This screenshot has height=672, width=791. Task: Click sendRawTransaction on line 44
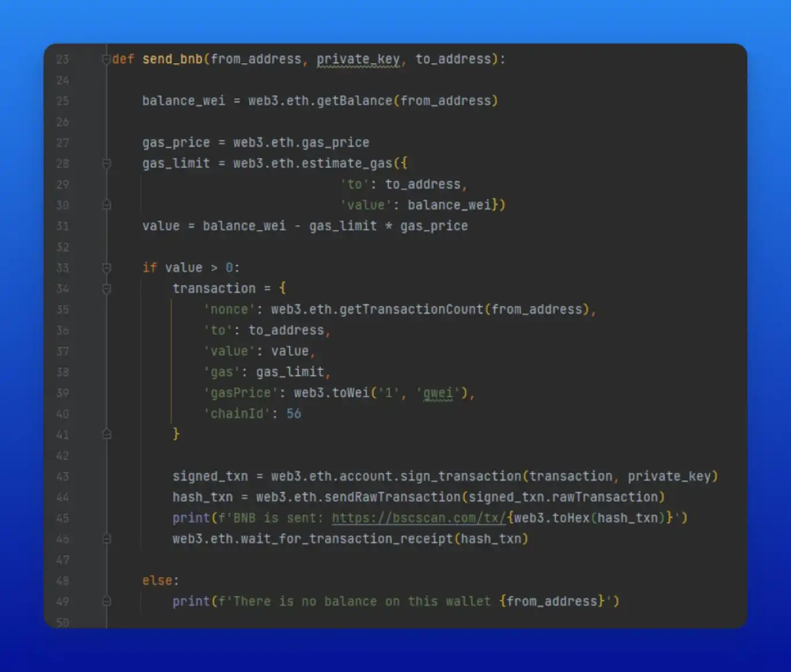tap(393, 497)
